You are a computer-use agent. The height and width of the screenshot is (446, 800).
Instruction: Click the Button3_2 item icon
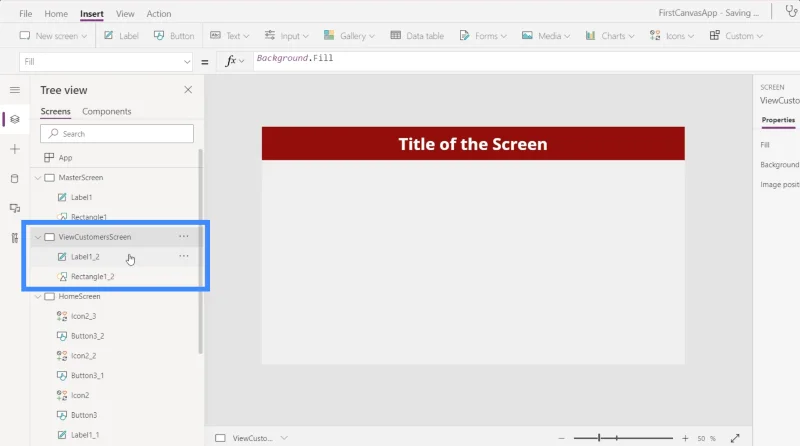tap(62, 336)
